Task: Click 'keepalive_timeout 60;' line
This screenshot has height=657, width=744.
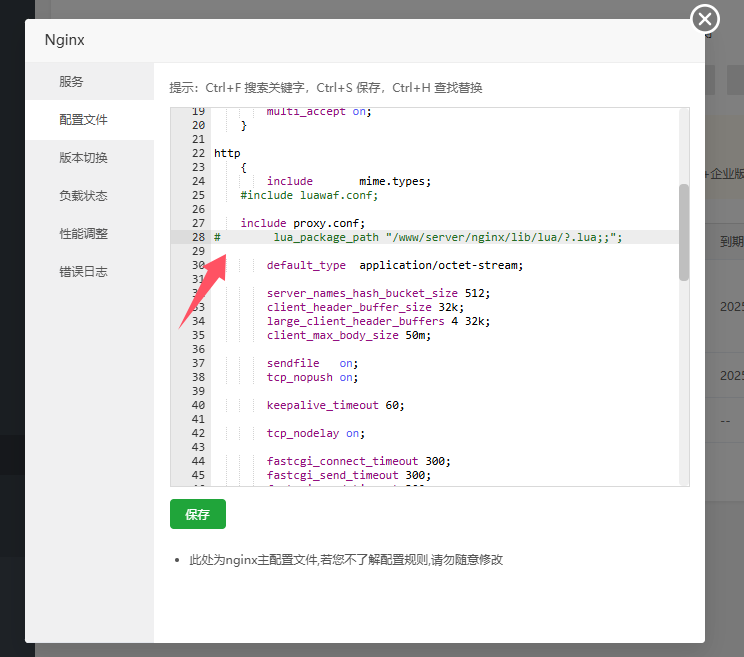Action: (335, 405)
